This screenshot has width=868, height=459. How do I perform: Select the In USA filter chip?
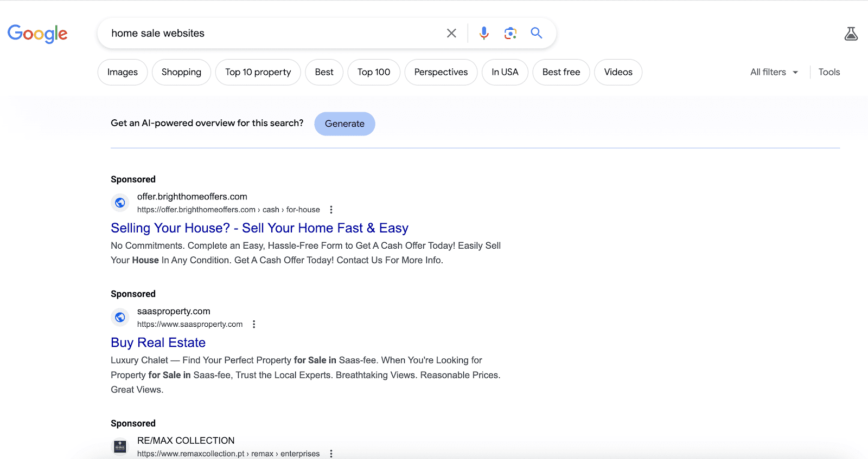point(505,72)
